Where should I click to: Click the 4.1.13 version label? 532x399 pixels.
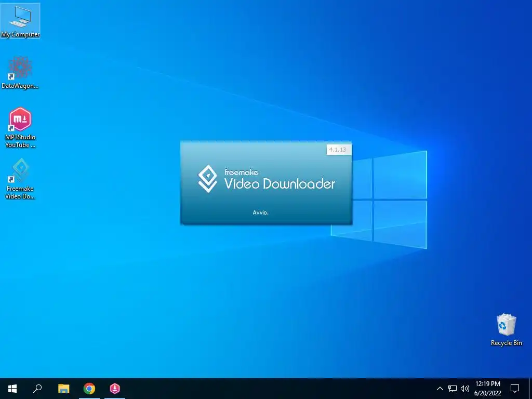(x=339, y=150)
